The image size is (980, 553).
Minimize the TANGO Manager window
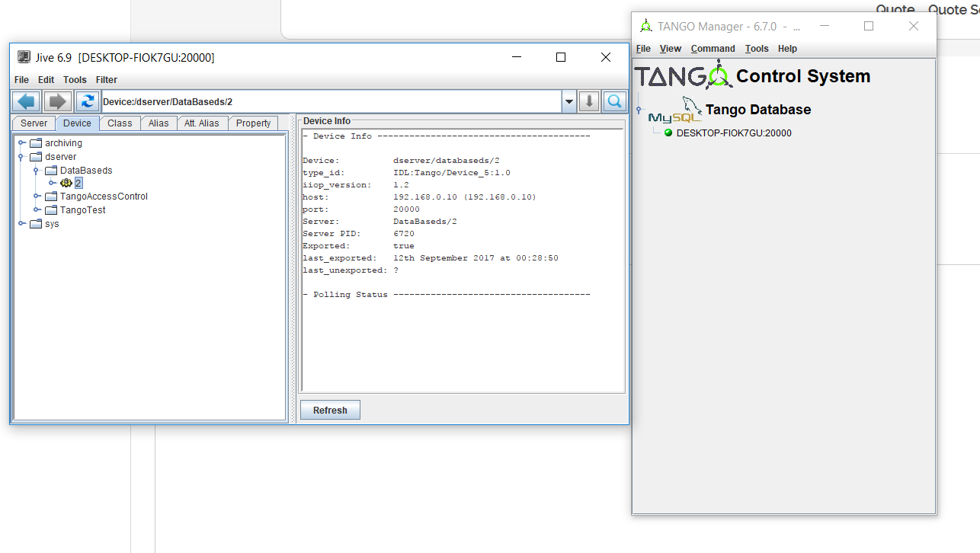[824, 26]
